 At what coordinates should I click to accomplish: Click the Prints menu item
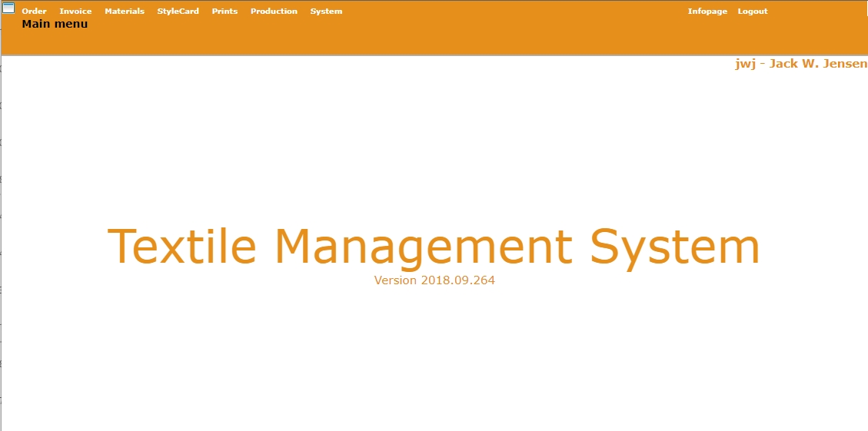coord(224,12)
